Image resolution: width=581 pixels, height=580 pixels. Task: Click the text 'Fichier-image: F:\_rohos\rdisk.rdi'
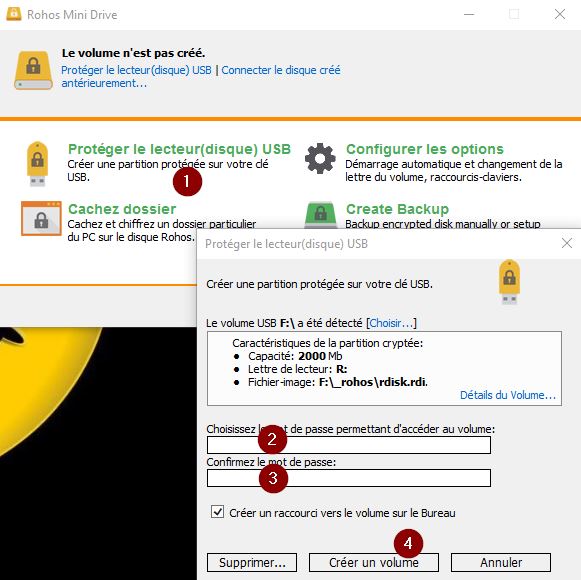coord(338,382)
